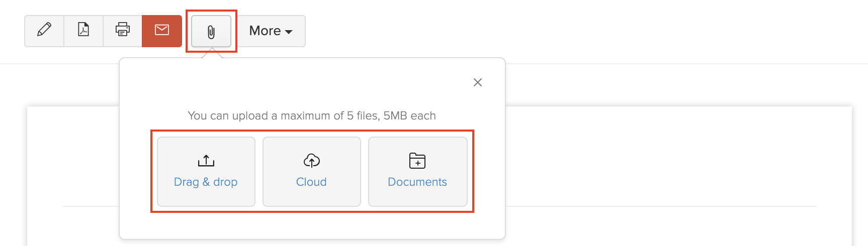The image size is (868, 246).
Task: Click the maximum 5 files info text
Action: 312,116
